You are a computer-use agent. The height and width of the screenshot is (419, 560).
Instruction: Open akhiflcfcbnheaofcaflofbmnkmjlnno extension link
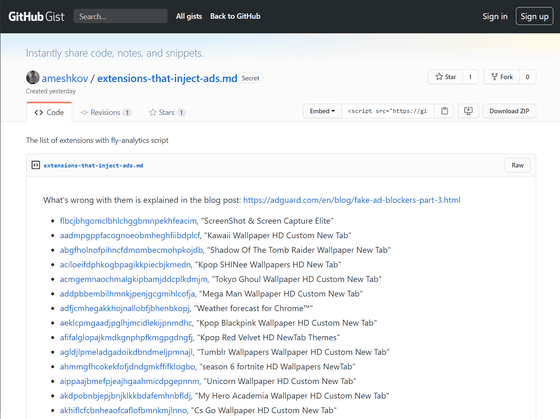pos(123,410)
